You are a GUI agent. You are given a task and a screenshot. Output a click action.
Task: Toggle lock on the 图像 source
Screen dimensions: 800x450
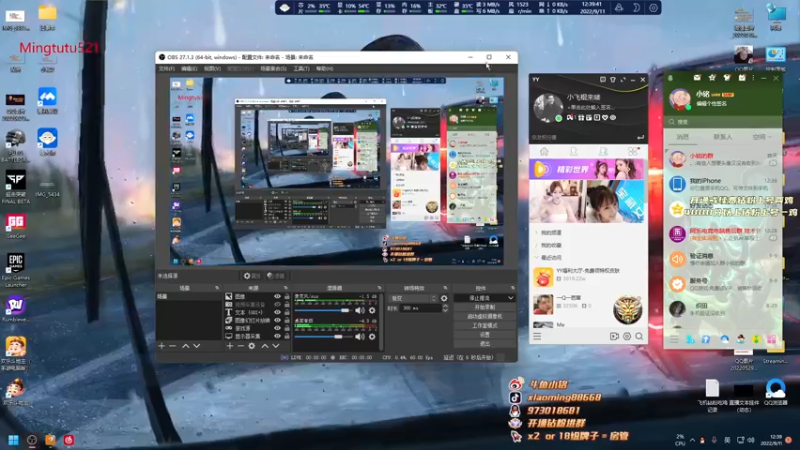(x=287, y=296)
